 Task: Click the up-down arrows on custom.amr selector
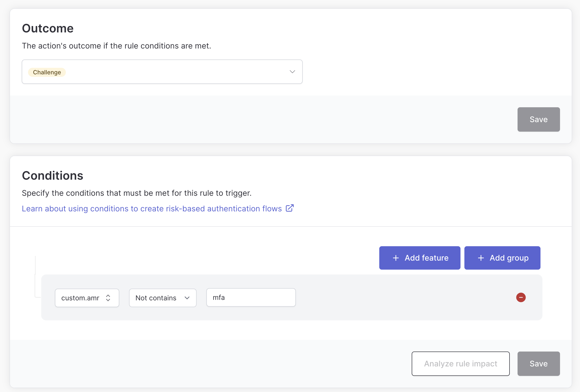coord(108,298)
